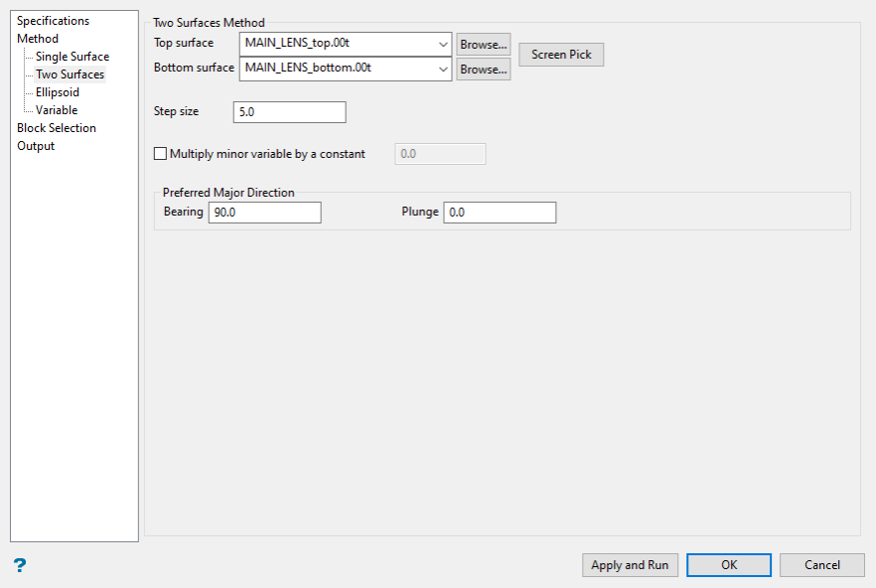876x588 pixels.
Task: Go to the Block Selection section
Action: 57,128
